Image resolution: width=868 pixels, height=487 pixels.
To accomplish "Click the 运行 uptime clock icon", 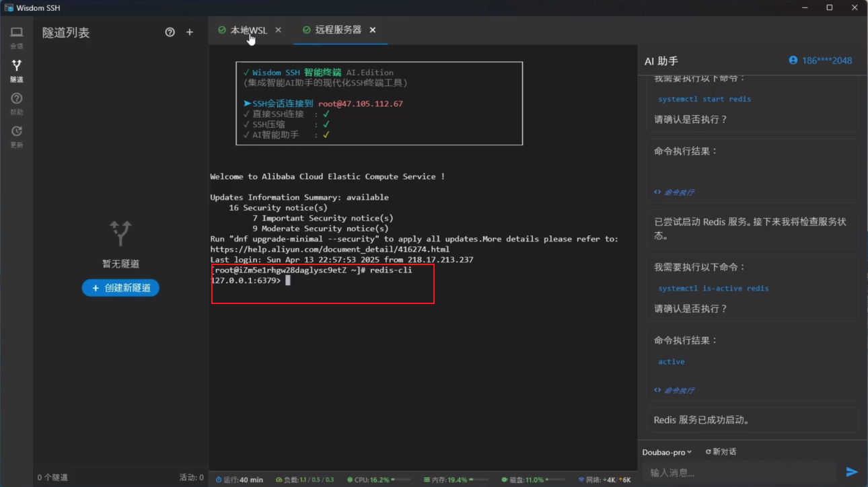I will (x=219, y=480).
